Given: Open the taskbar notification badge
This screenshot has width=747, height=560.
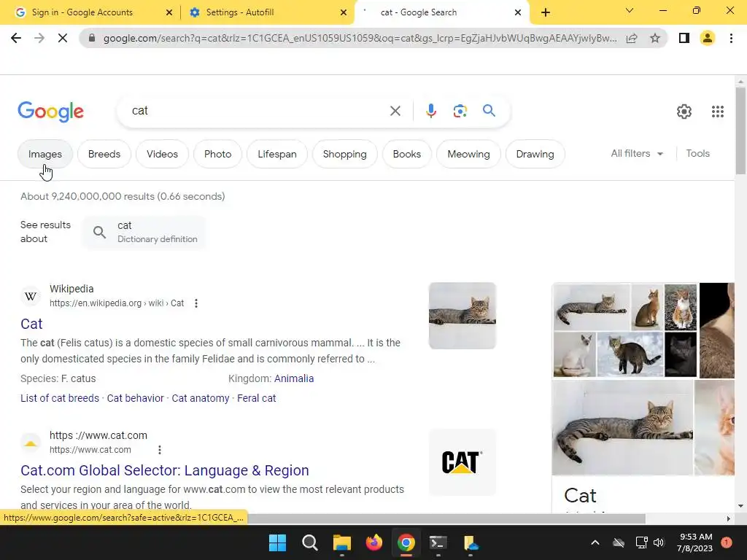Looking at the screenshot, I should click(726, 542).
